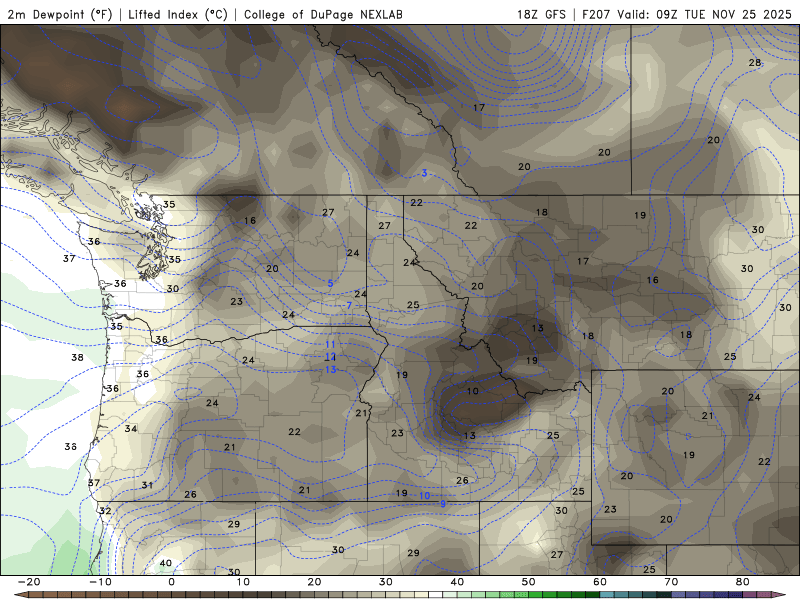Click the blue lifted index contour label '3'

(x=424, y=173)
